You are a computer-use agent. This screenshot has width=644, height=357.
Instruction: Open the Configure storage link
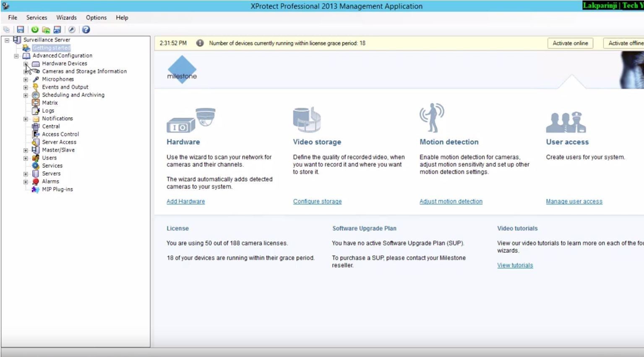317,202
